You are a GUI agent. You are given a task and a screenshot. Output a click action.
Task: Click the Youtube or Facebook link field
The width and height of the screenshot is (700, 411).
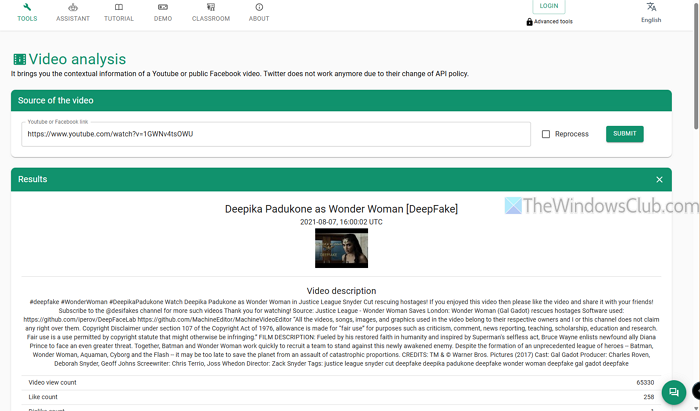pos(276,134)
